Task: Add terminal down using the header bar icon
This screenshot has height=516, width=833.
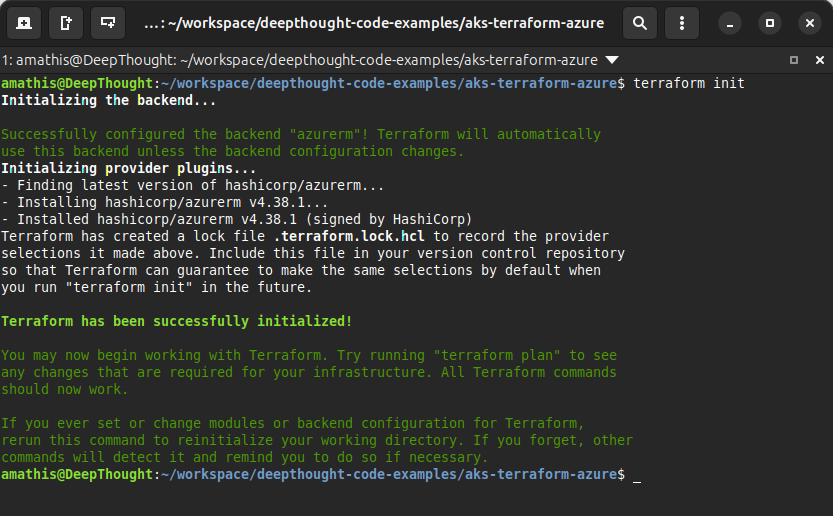Action: click(108, 23)
